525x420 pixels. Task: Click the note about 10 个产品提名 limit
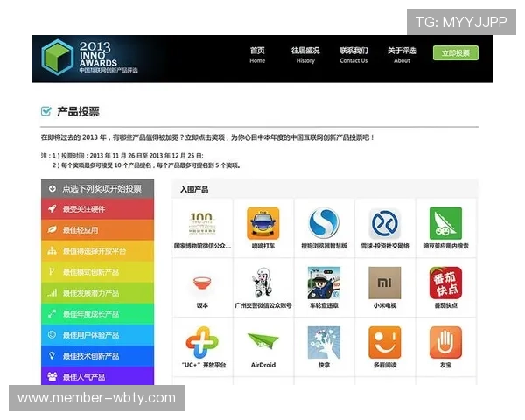pos(146,165)
